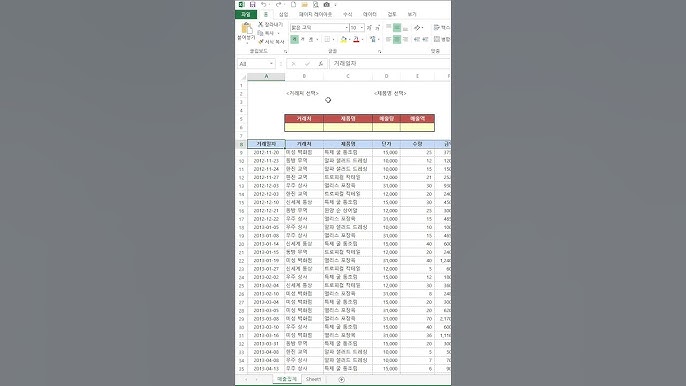The height and width of the screenshot is (386, 686).
Task: Click the Format Painter brush
Action: [261, 42]
